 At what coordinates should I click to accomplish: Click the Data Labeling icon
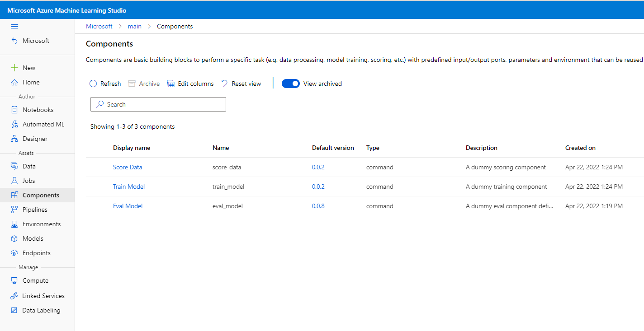pyautogui.click(x=14, y=310)
